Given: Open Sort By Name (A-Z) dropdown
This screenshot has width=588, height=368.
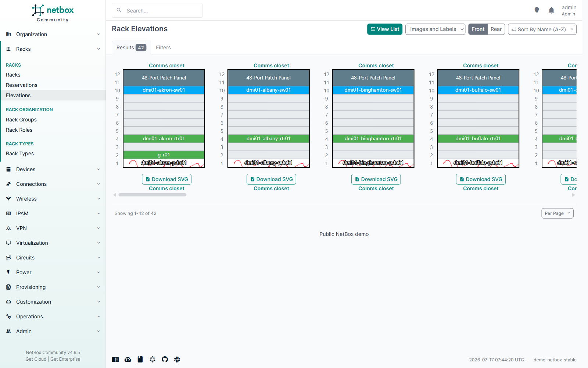Looking at the screenshot, I should tap(542, 29).
